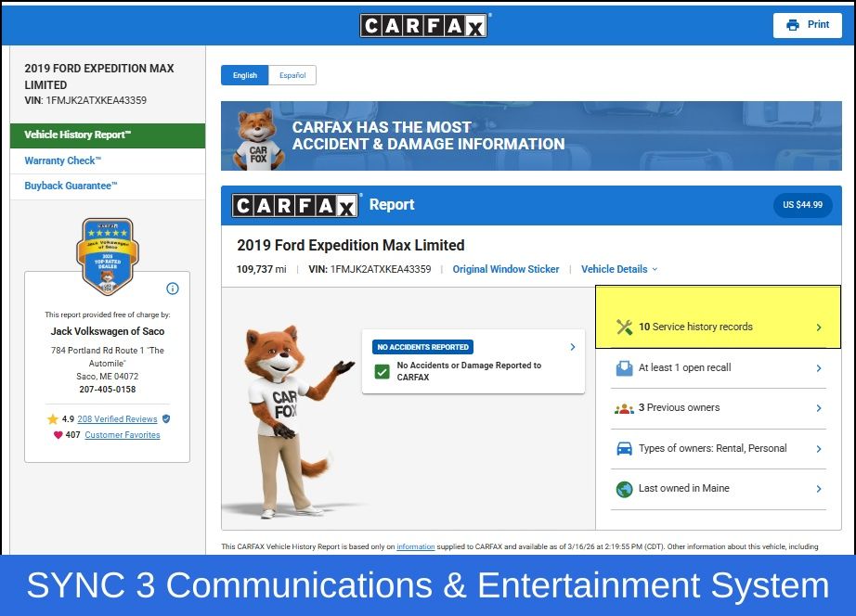
Task: Open the No Accidents Reported chevron
Action: [x=572, y=347]
